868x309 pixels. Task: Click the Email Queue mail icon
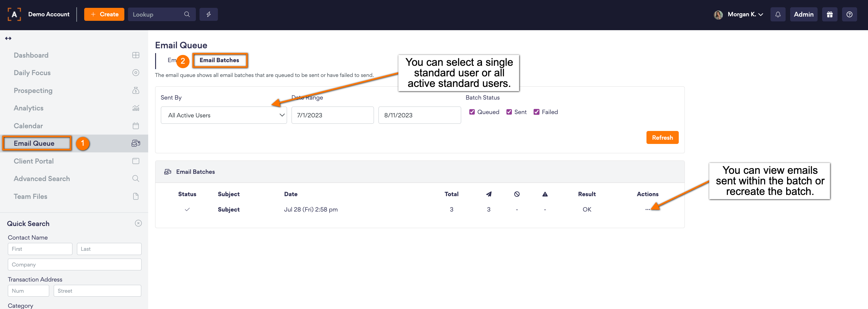click(x=136, y=143)
